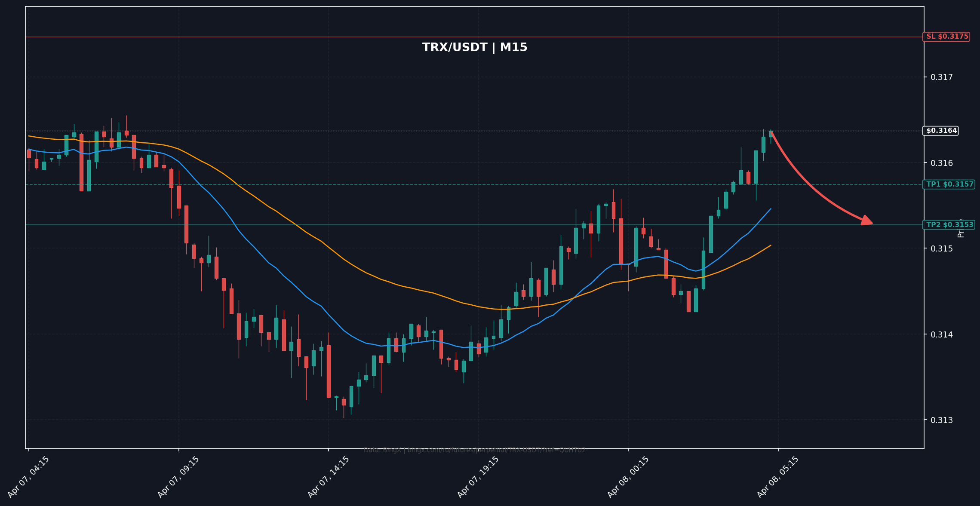Click the Apr 08, 05:15 time label
Screen dimensions: 980x506
click(777, 477)
